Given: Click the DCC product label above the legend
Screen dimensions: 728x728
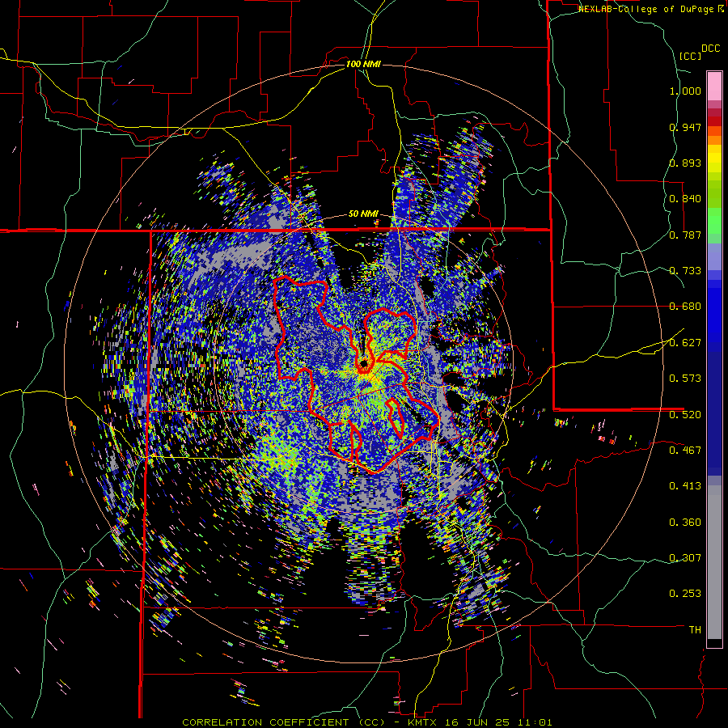Looking at the screenshot, I should tap(711, 49).
